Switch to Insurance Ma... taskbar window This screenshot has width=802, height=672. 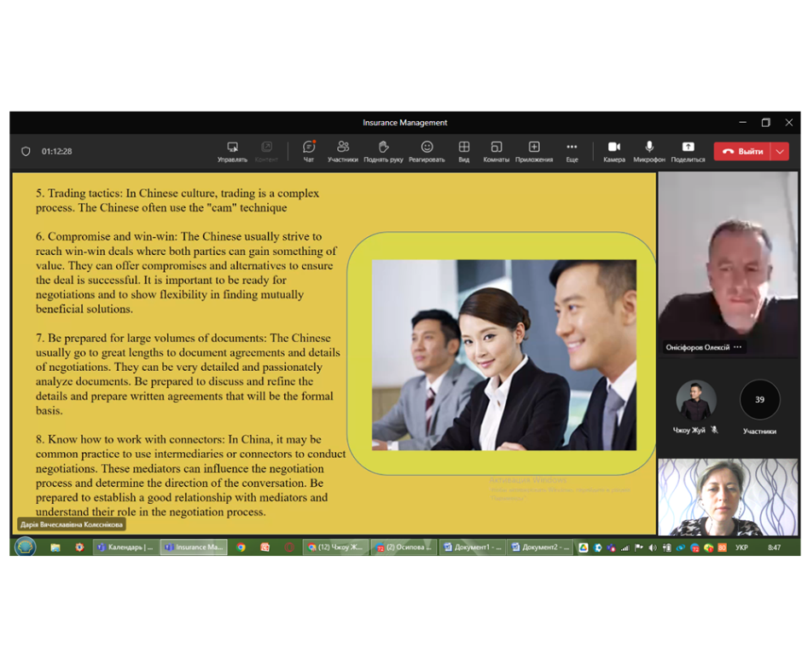point(194,547)
